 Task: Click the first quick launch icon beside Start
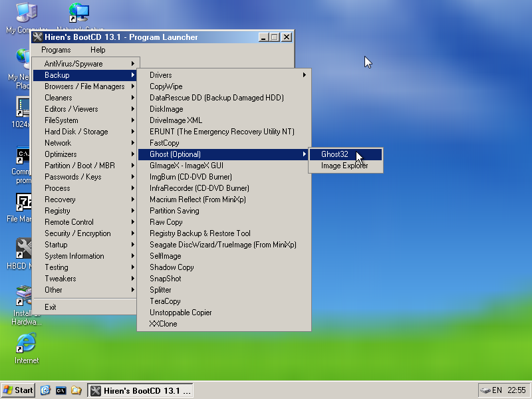[45, 390]
